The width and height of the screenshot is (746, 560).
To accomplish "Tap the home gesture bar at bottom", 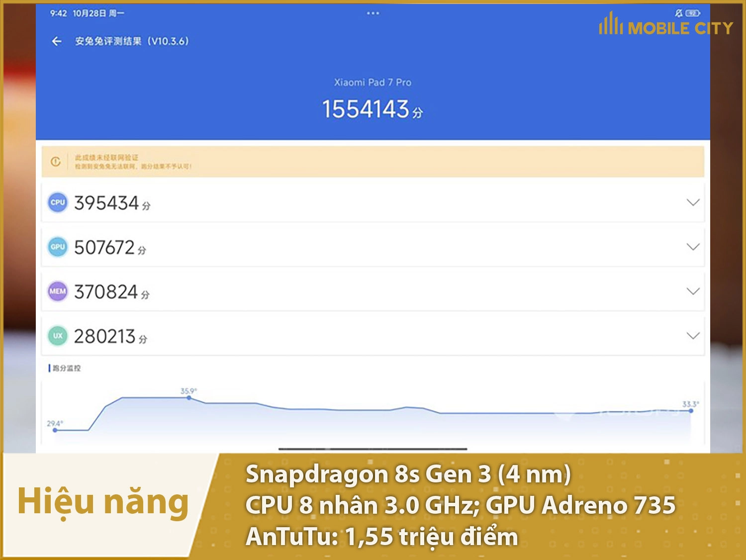I will (373, 449).
